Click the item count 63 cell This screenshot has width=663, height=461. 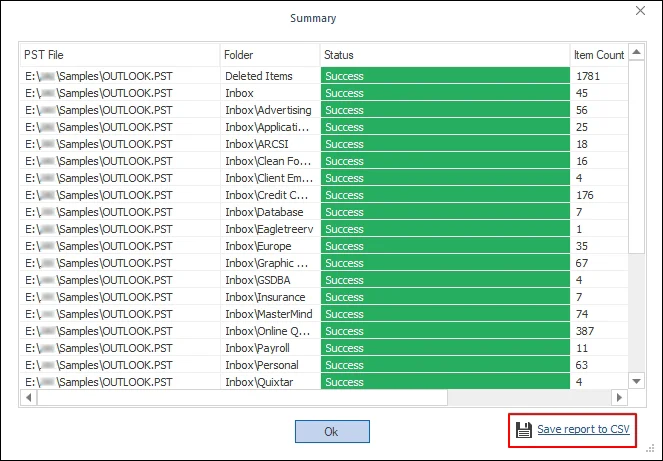coord(599,365)
